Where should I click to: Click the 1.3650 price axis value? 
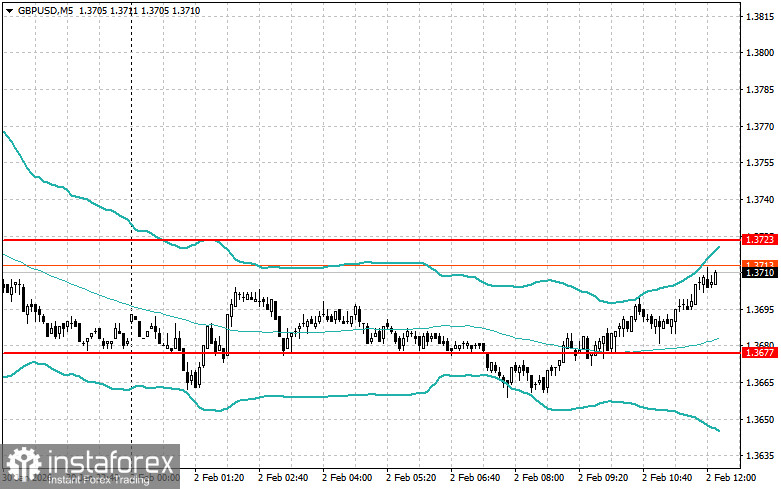(760, 420)
